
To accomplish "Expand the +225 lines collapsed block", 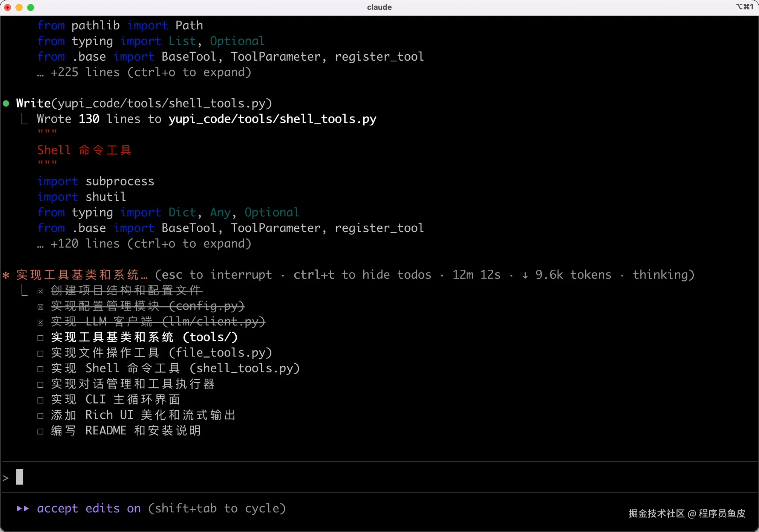I will click(144, 72).
